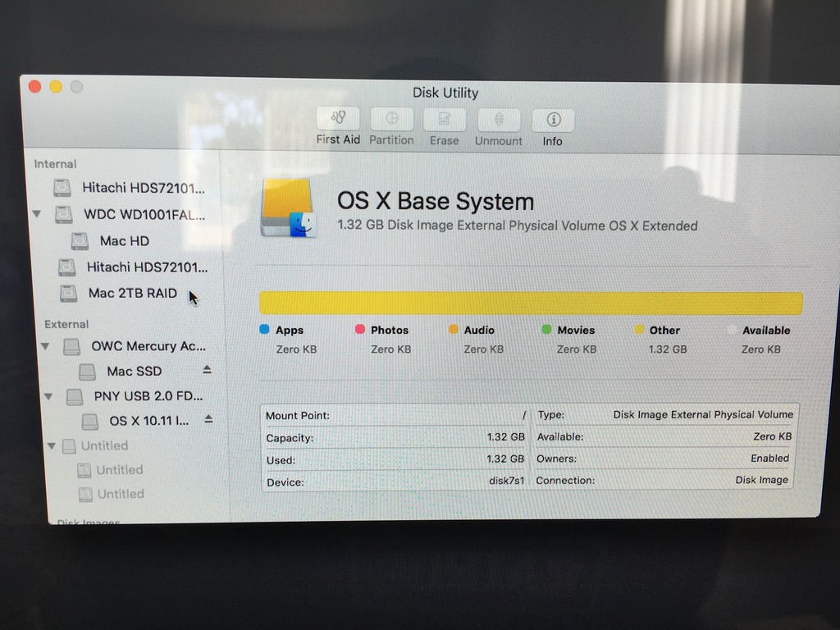Select the PNY USB 2.0 FD disk icon

pos(75,396)
